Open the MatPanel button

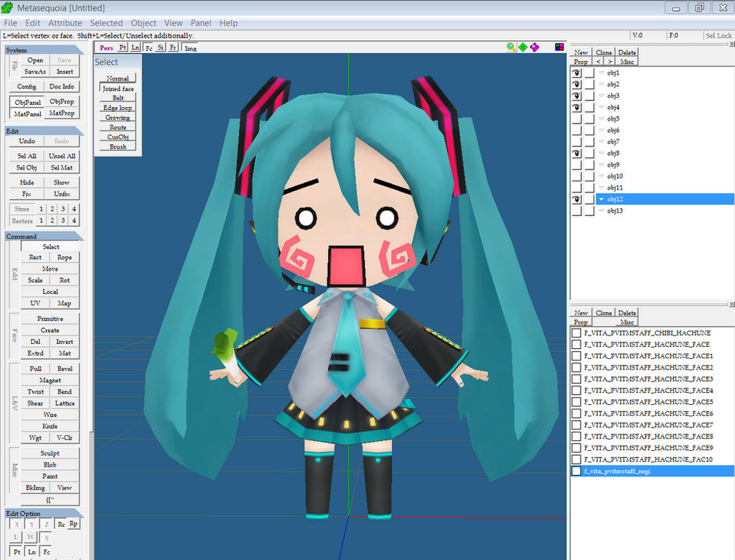(x=27, y=114)
